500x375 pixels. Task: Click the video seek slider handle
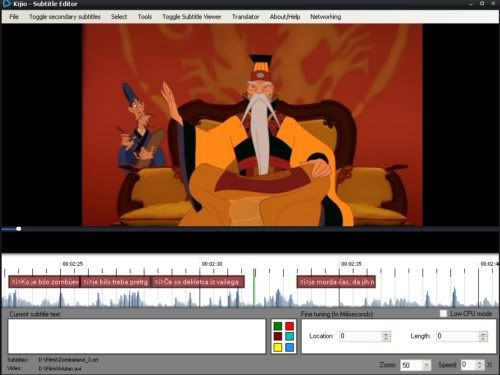19,229
